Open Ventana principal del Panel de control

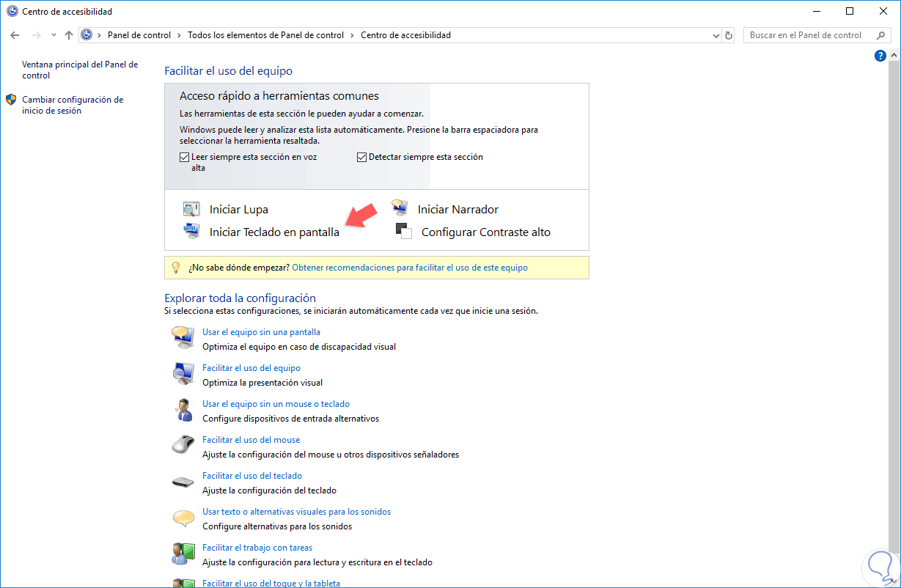(80, 70)
